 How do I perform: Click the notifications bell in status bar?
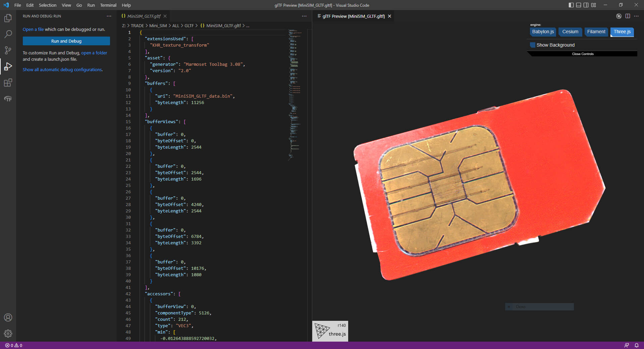(636, 345)
